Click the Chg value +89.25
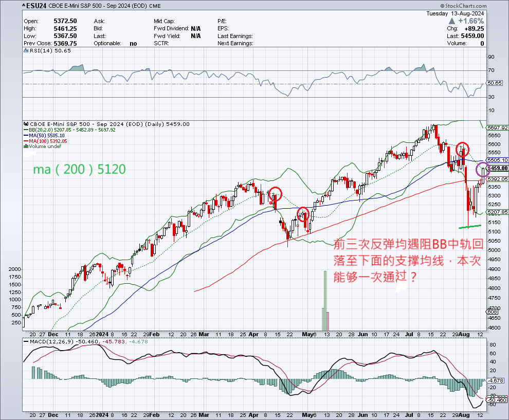This screenshot has height=420, width=509. tap(474, 29)
